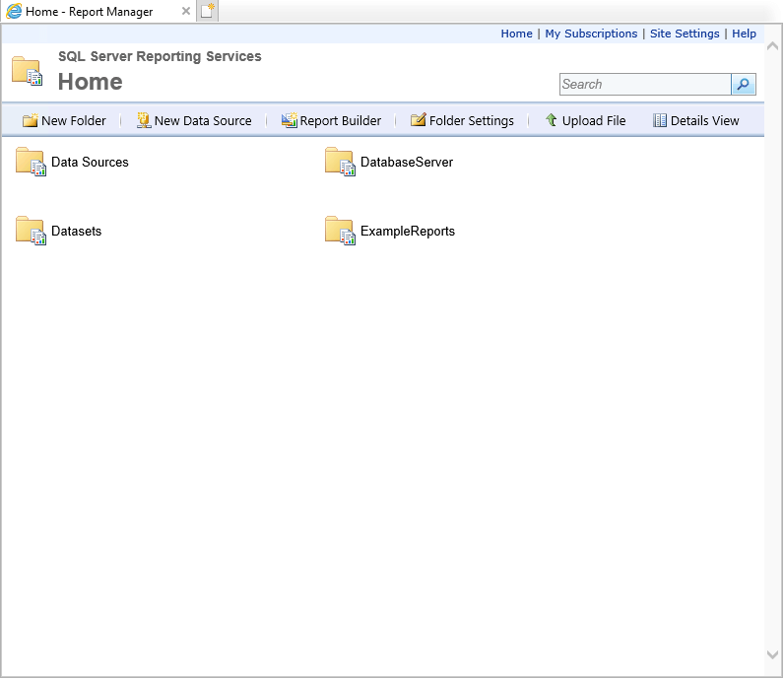Launch Report Builder from toolbar icon
784x679 pixels.
(289, 120)
